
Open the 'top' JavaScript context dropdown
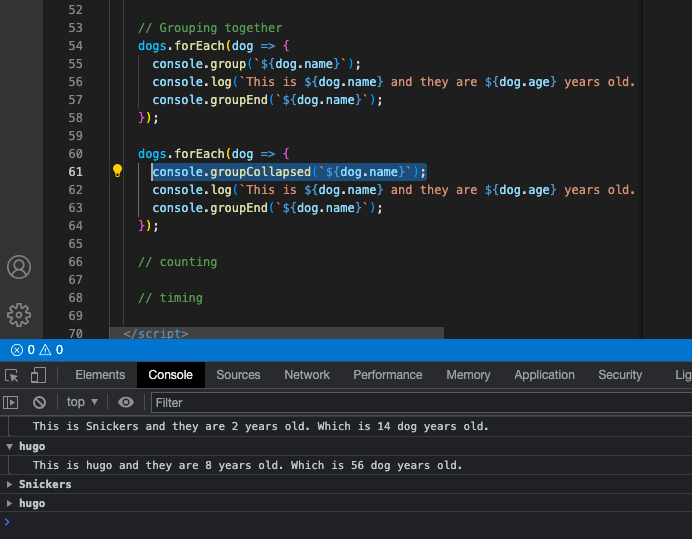pos(82,402)
